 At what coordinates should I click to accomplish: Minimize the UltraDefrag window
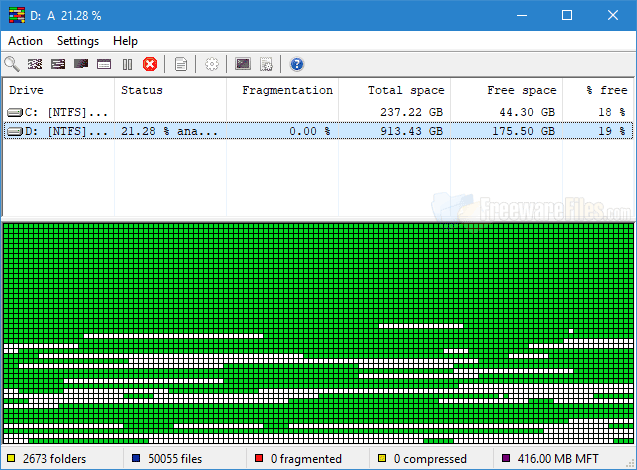522,15
